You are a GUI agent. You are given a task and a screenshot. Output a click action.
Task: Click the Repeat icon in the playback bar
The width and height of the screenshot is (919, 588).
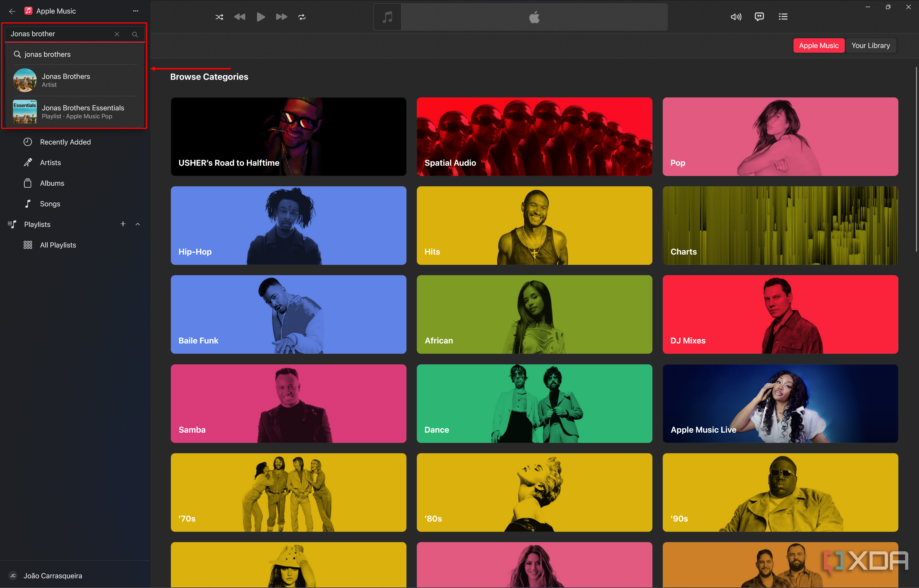coord(302,17)
